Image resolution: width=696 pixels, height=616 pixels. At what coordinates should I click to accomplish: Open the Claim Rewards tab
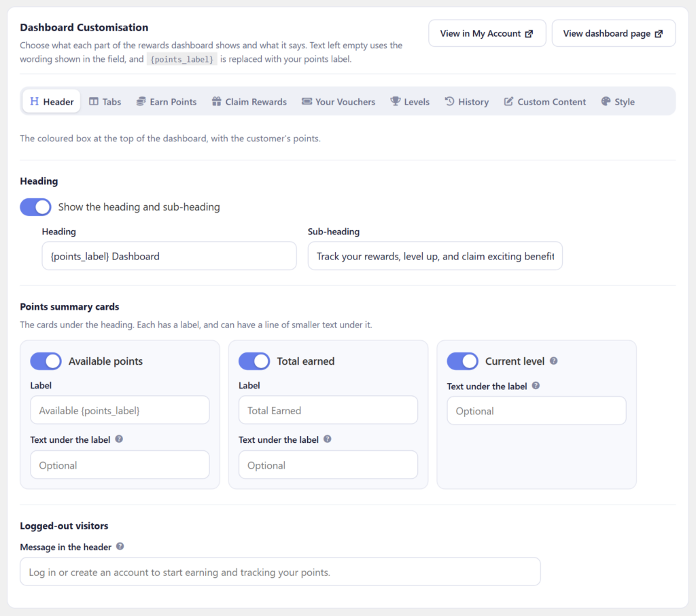pyautogui.click(x=249, y=102)
